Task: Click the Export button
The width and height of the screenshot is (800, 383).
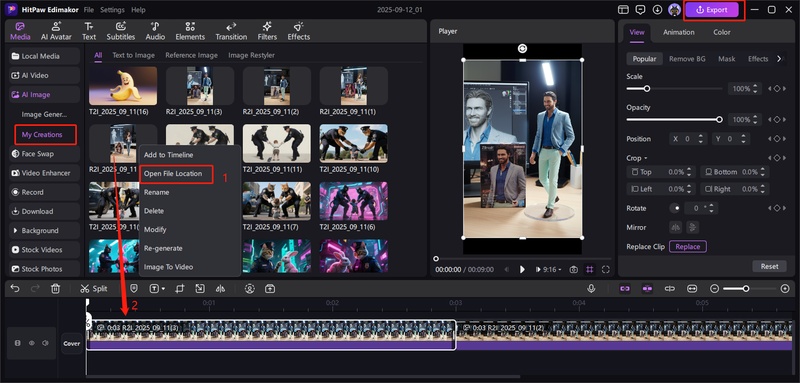Action: [713, 10]
